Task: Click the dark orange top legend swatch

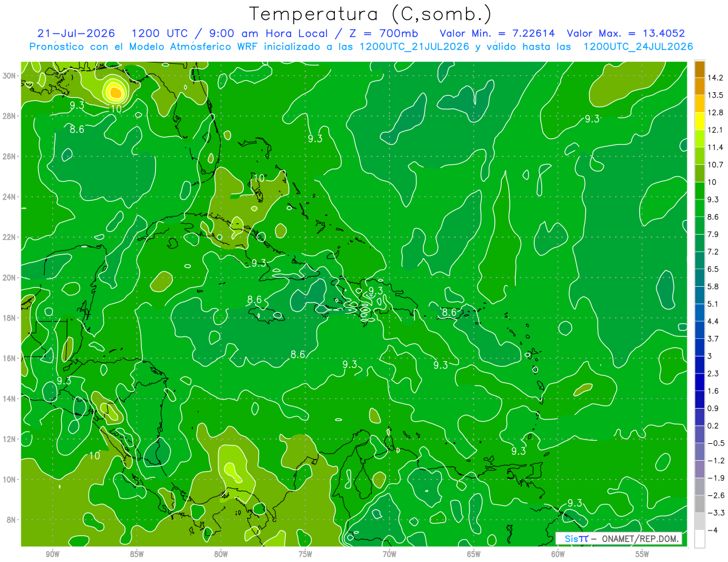Action: coord(699,69)
